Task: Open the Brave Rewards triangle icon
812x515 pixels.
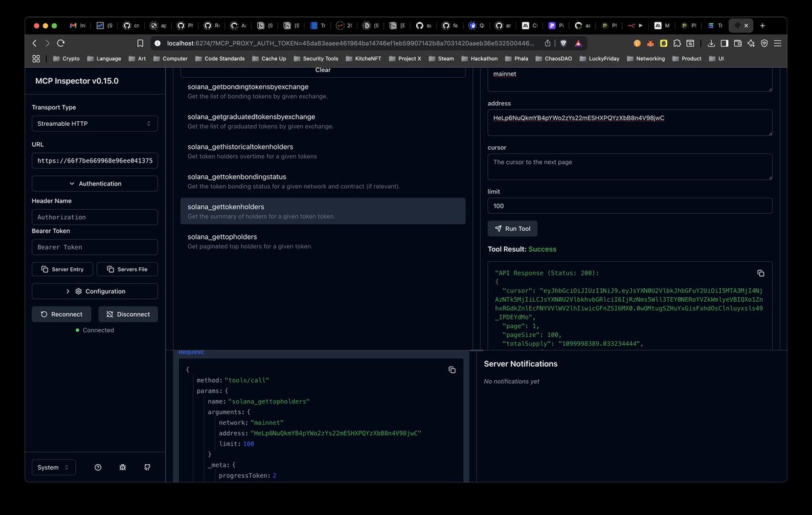Action: 578,43
